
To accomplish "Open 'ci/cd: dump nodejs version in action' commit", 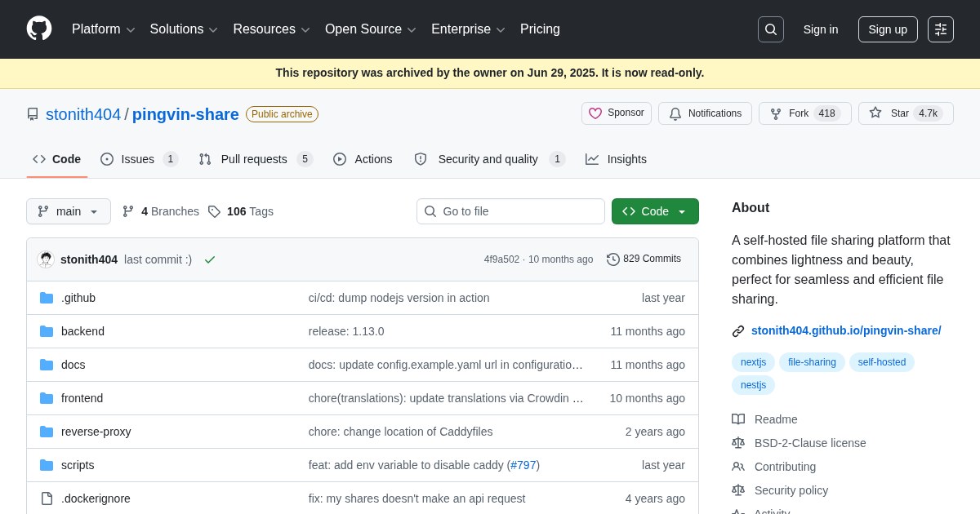I will click(x=399, y=298).
